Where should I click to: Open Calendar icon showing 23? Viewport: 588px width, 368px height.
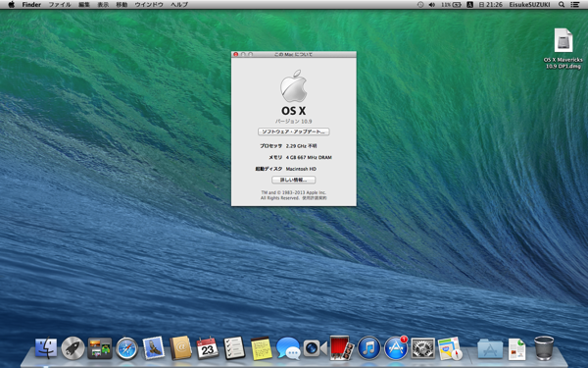pos(208,347)
